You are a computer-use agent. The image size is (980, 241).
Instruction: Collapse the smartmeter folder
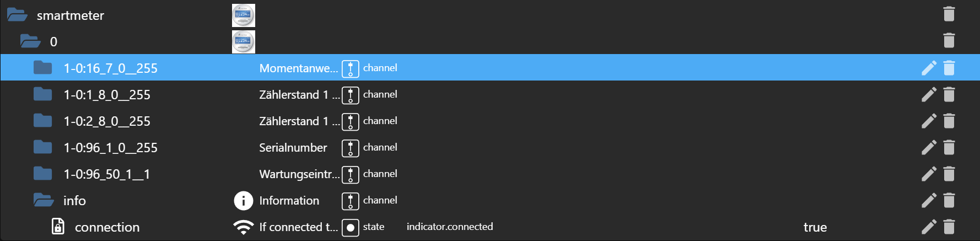coord(17,15)
